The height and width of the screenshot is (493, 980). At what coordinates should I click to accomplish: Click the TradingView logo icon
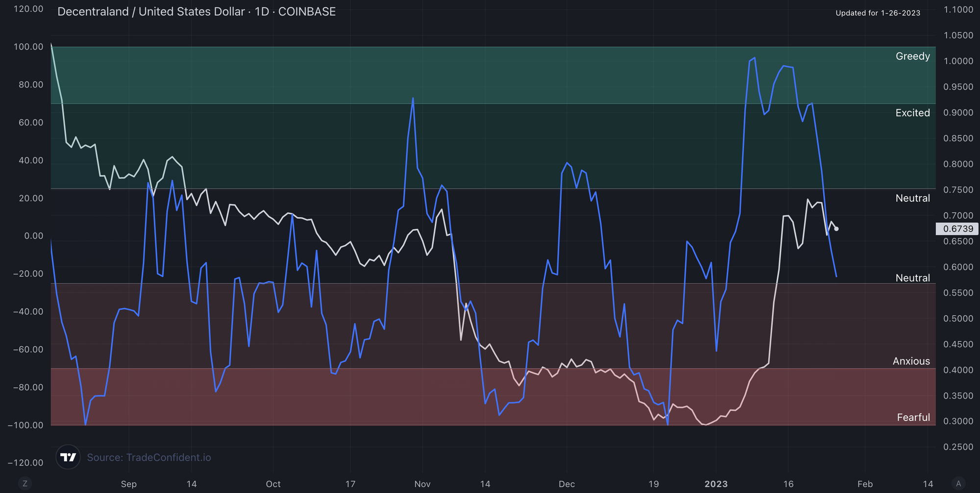68,457
